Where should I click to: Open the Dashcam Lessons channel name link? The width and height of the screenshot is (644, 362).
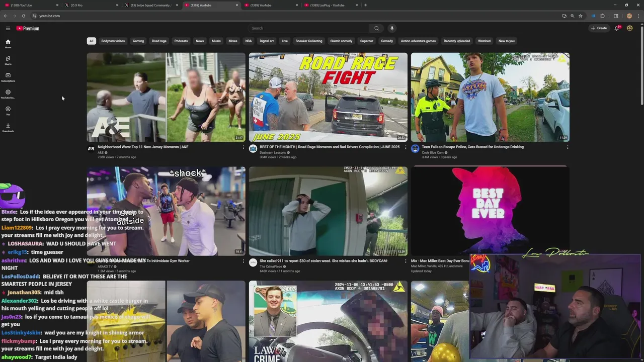273,152
